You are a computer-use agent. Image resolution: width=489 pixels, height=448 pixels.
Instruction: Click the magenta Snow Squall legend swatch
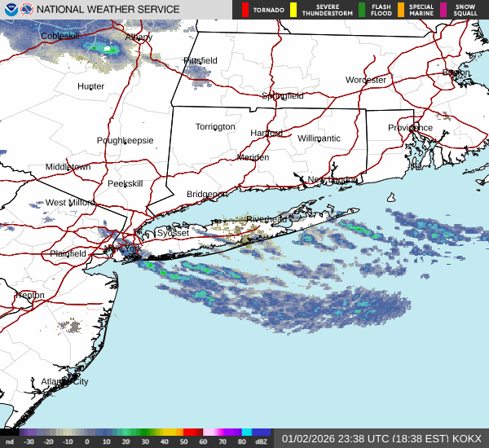443,10
